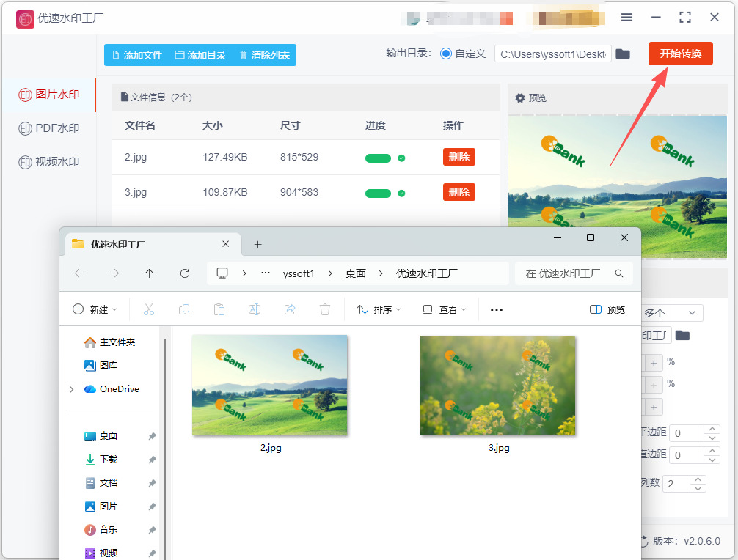Click the This PC monitor icon in address bar
The height and width of the screenshot is (560, 738).
click(x=222, y=273)
